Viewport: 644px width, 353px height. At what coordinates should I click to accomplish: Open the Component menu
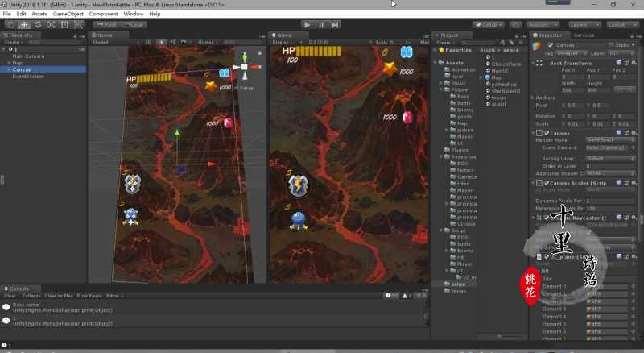[104, 14]
